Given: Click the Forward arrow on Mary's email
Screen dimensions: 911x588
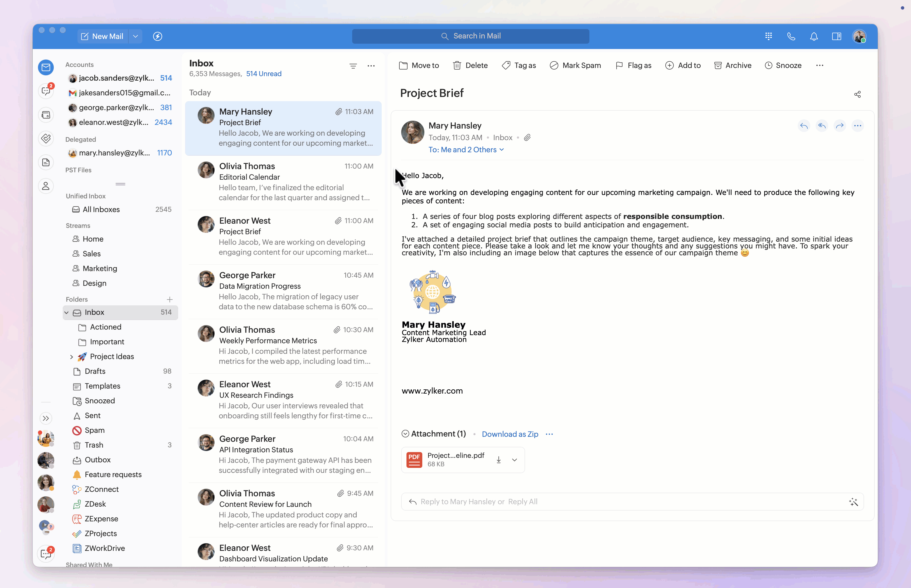Looking at the screenshot, I should [x=840, y=126].
